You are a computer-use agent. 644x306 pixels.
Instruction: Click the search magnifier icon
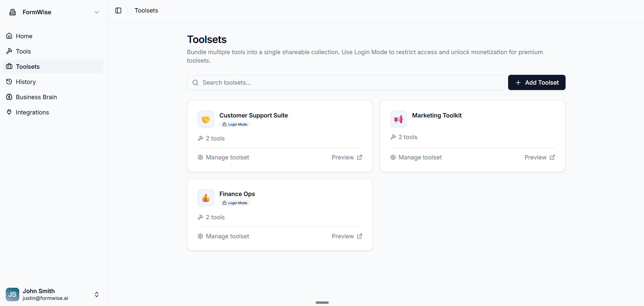point(195,82)
